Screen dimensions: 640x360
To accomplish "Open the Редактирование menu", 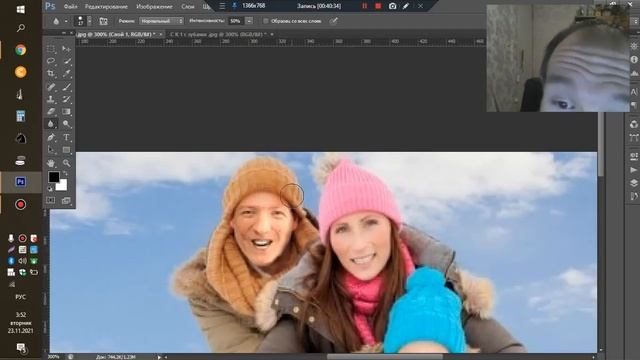I will tap(106, 7).
